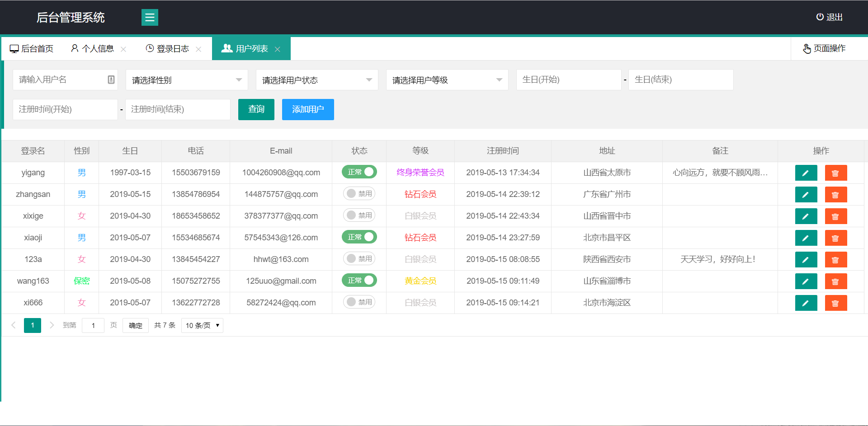Click the 添加用户 add user button

(x=308, y=109)
